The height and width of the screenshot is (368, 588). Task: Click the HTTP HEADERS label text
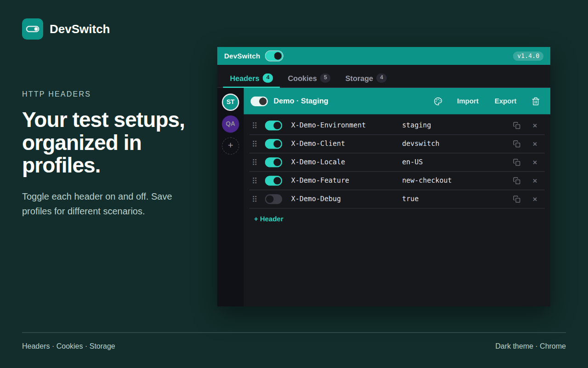click(57, 94)
